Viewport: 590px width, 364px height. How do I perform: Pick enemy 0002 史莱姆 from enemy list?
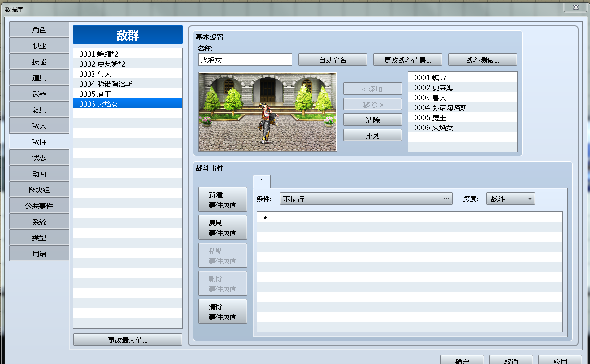coord(463,87)
